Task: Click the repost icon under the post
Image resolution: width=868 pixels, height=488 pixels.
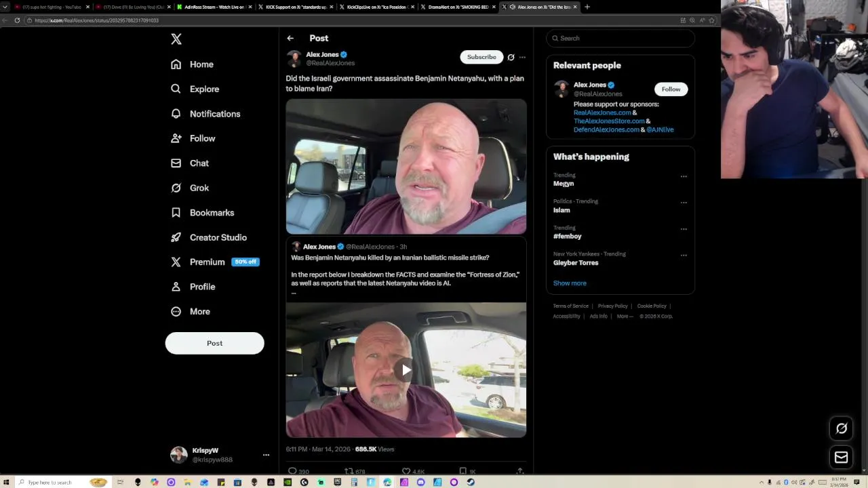Action: coord(349,471)
